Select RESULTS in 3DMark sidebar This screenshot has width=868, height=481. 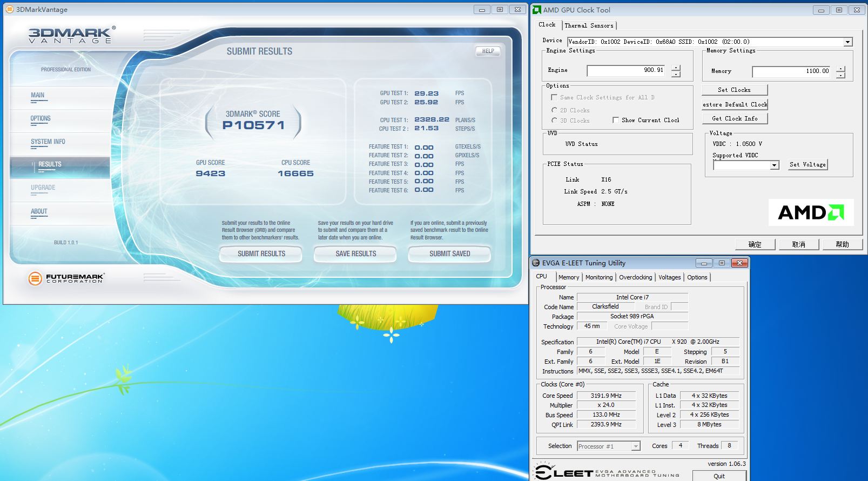coord(59,166)
